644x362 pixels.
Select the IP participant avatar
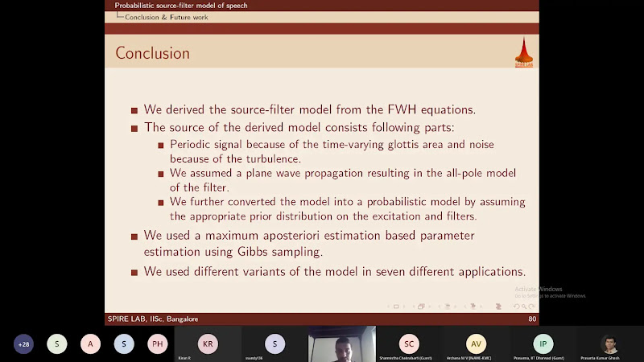(543, 344)
